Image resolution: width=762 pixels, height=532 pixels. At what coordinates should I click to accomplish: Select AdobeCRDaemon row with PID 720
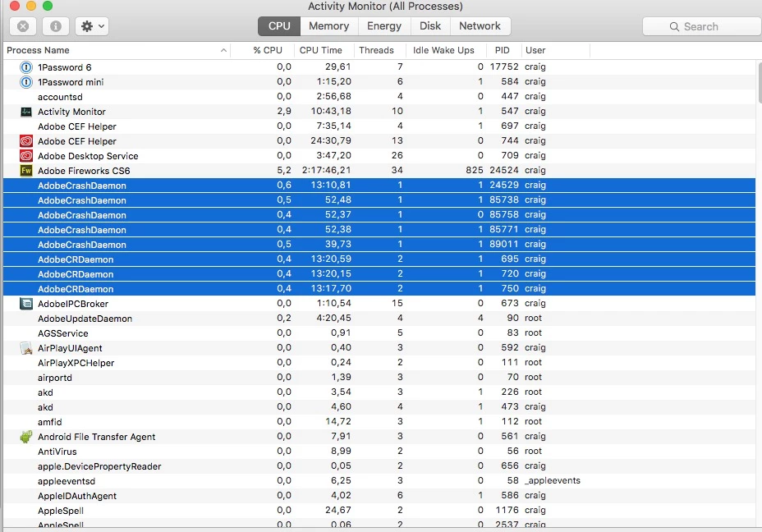[x=379, y=274]
